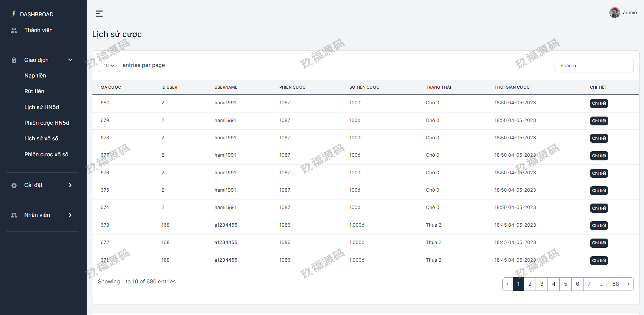Click the Nhân viên people icon
Viewport: 644px width, 315px height.
pos(14,215)
